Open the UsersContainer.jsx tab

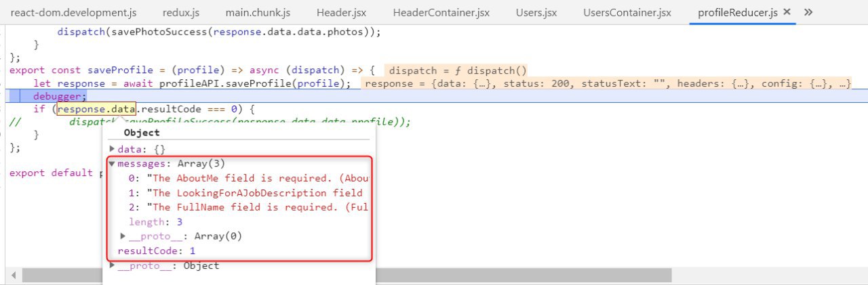click(627, 12)
